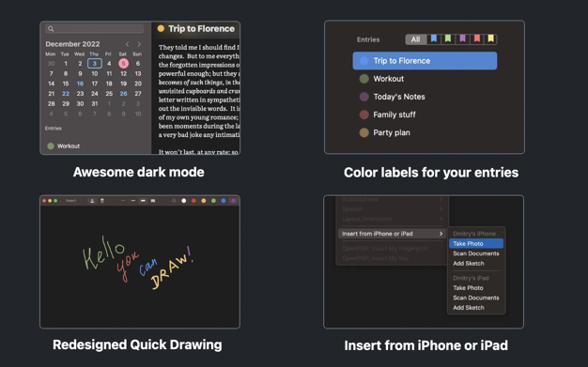The image size is (588, 367).
Task: Filter entries by the yellow bookmark label
Action: click(490, 39)
